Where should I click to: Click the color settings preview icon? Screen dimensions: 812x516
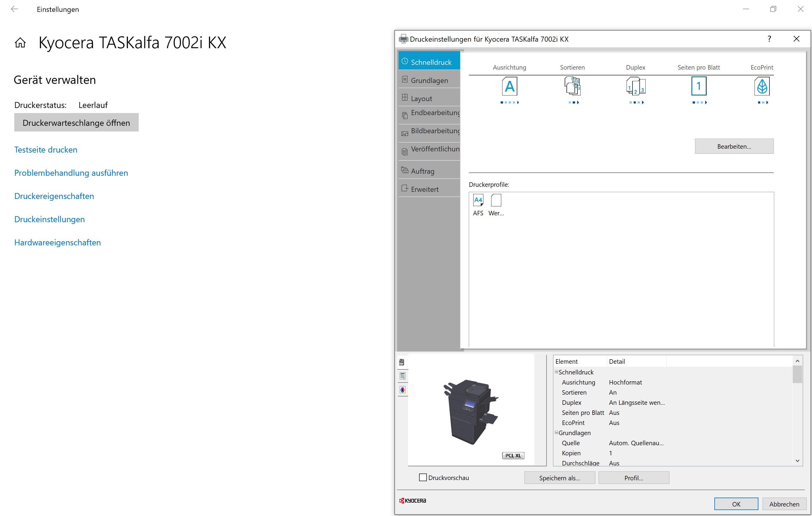402,390
